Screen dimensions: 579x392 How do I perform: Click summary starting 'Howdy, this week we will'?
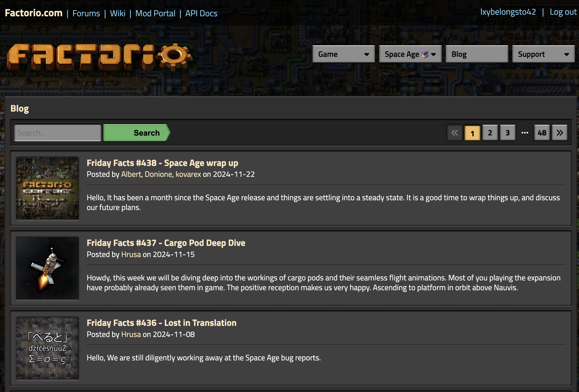[324, 283]
